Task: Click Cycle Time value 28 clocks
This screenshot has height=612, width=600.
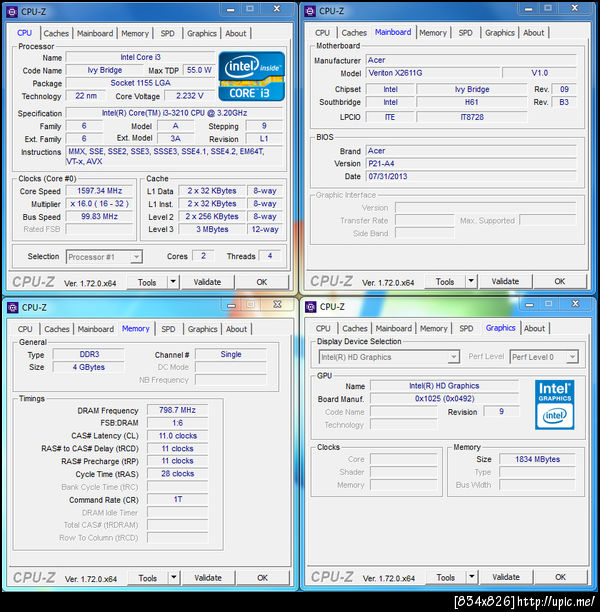Action: coord(178,474)
